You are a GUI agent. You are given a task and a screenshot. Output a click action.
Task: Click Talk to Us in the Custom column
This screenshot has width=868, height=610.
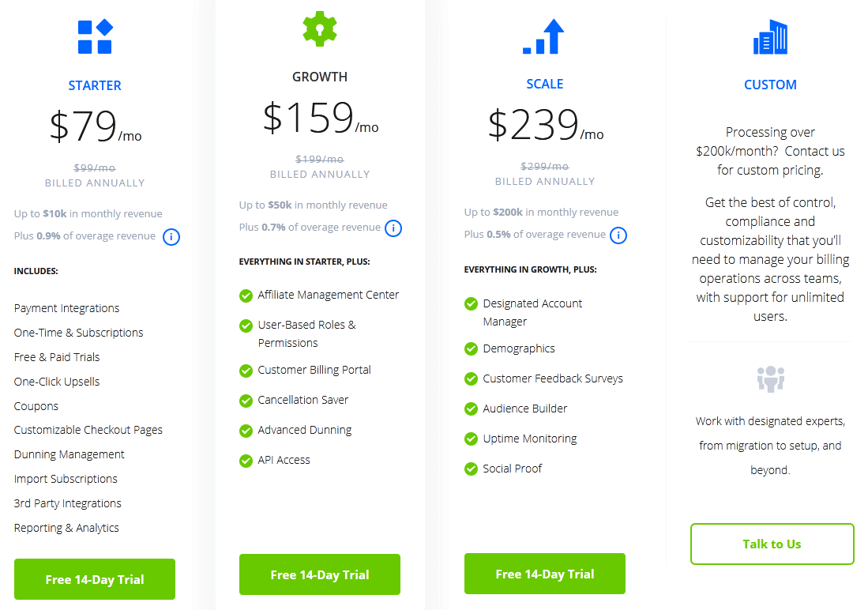click(772, 544)
